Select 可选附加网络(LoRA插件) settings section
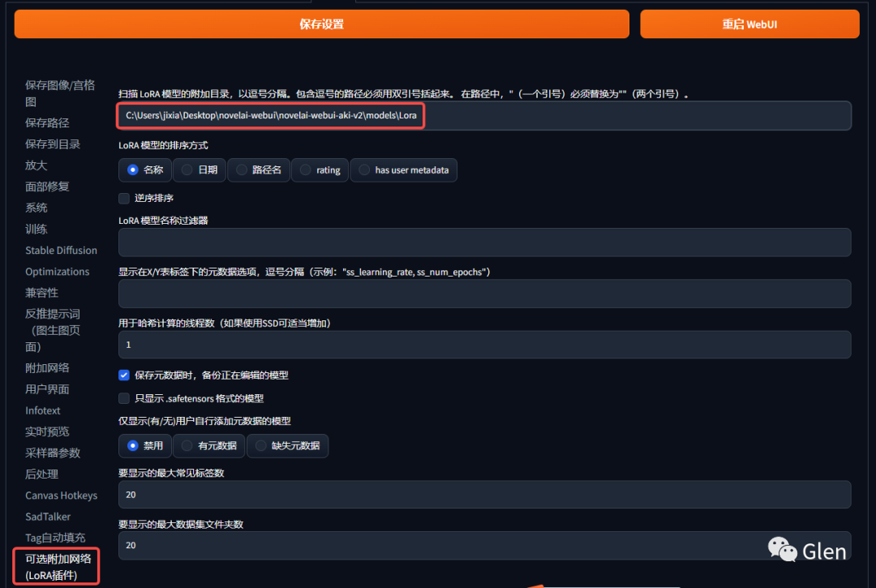The width and height of the screenshot is (876, 588). 57,566
